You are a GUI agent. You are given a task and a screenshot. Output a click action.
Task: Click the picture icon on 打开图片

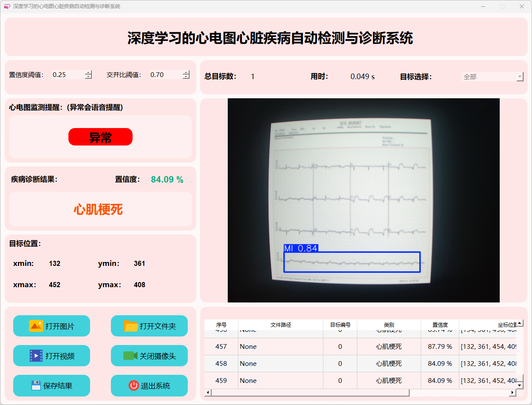pyautogui.click(x=36, y=326)
